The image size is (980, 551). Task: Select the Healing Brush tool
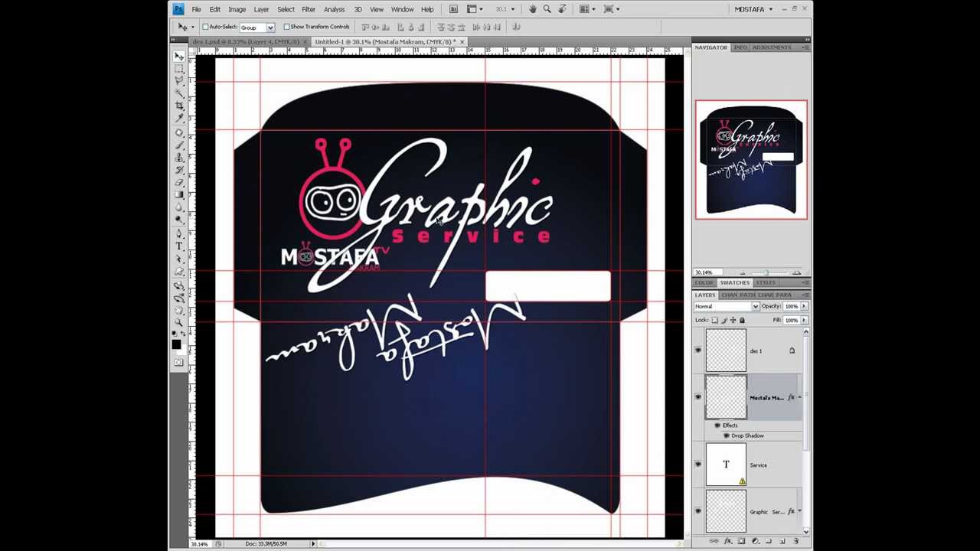tap(179, 132)
